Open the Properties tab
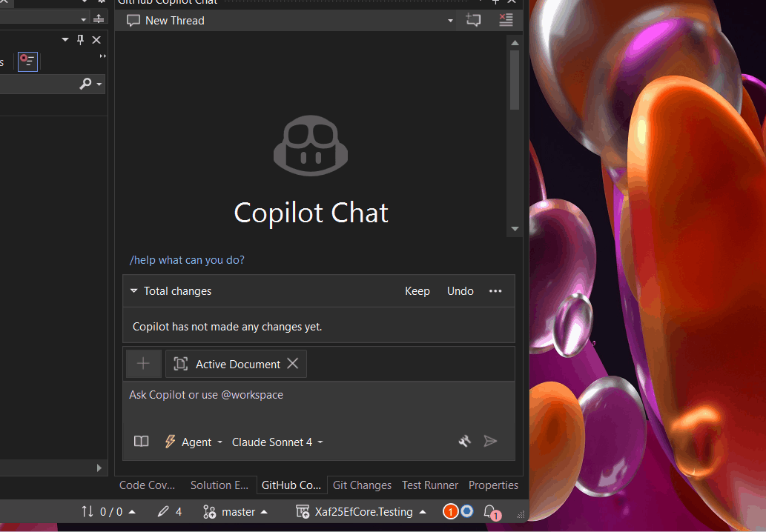The height and width of the screenshot is (532, 766). point(493,485)
